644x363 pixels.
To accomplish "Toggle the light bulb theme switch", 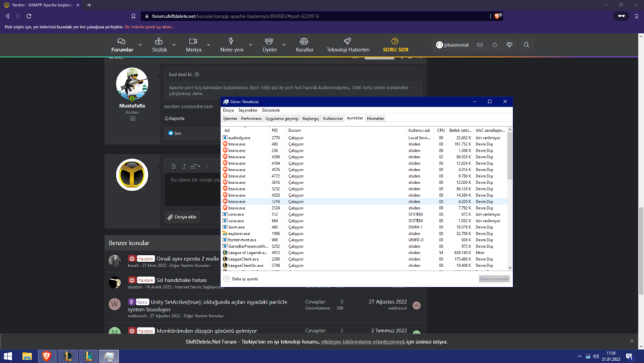I will [509, 45].
